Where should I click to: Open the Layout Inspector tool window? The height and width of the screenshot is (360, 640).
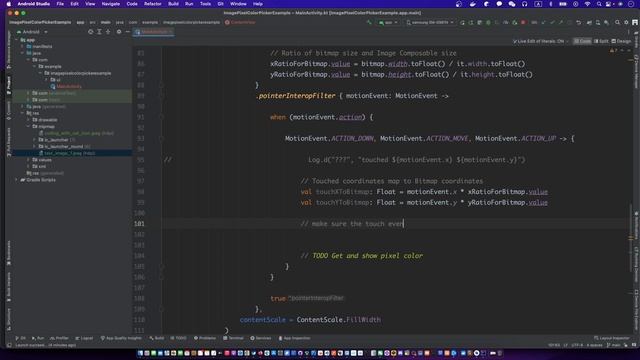point(611,338)
